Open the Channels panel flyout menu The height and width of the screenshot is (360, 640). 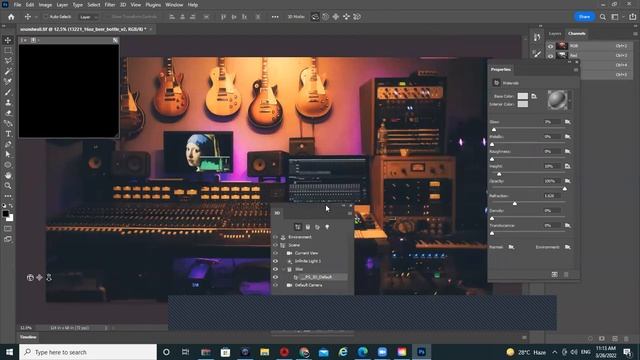click(635, 33)
